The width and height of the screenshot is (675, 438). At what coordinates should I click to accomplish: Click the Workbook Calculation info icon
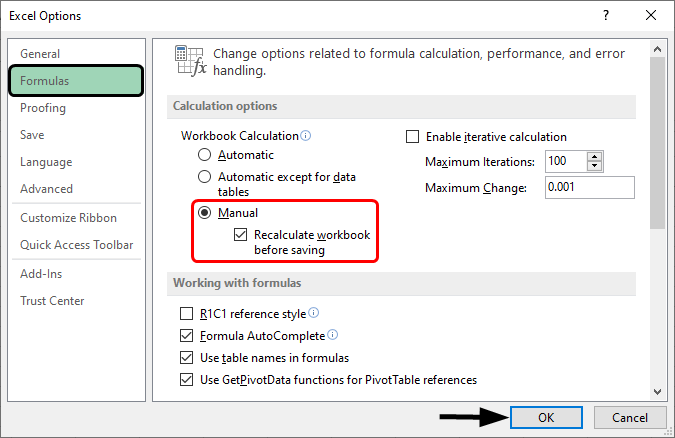[306, 136]
